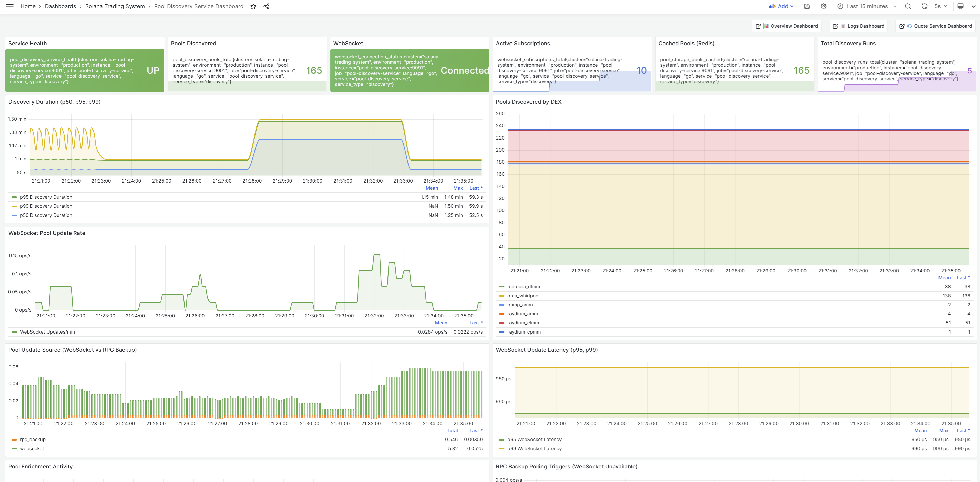Refresh the dashboard with the refresh icon
Screen dimensions: 980x482
tap(924, 6)
